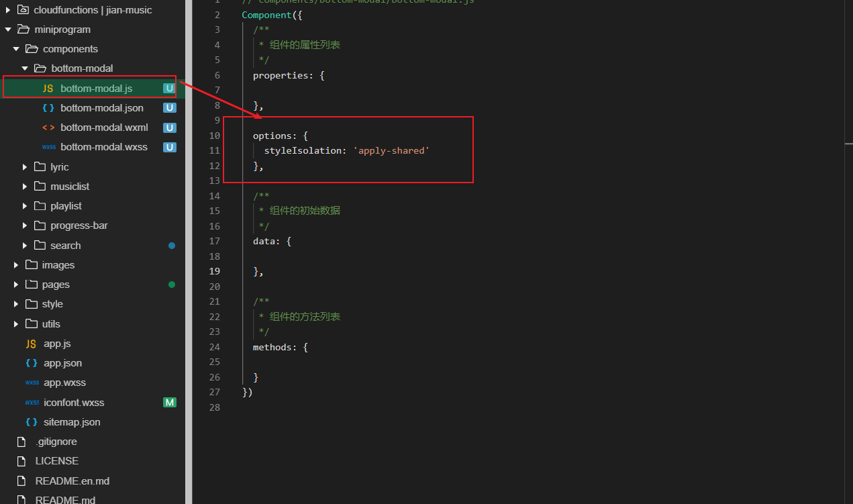
Task: Click the U status badge on bottom-modal.wxss
Action: click(x=170, y=147)
